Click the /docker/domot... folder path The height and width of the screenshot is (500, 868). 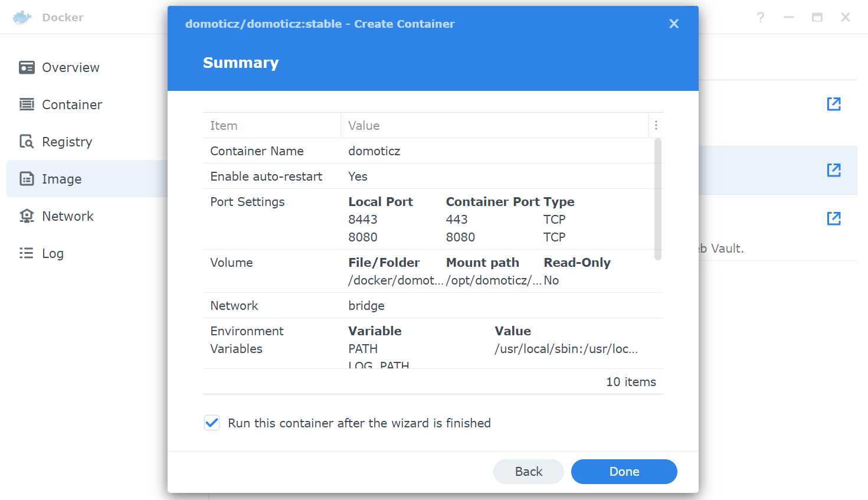click(x=396, y=280)
